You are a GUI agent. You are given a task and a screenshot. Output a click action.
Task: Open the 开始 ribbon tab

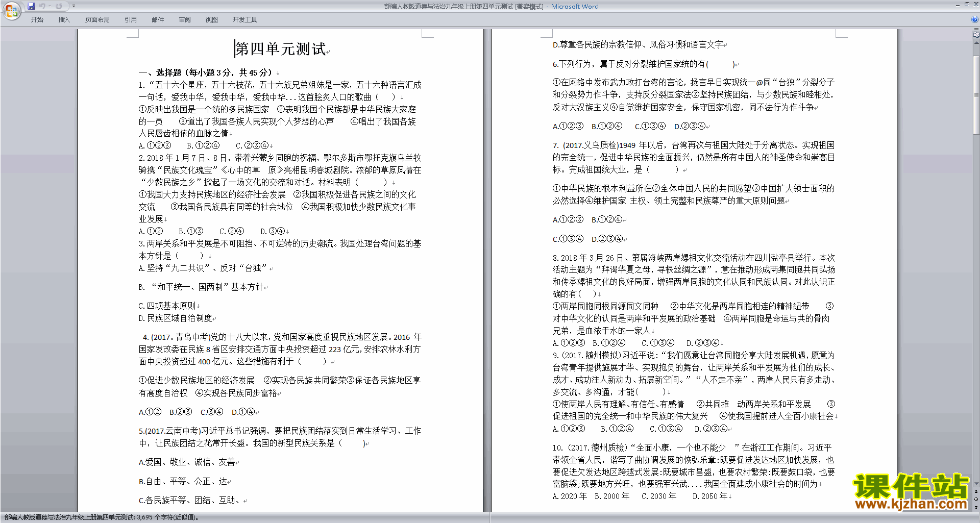click(x=37, y=19)
